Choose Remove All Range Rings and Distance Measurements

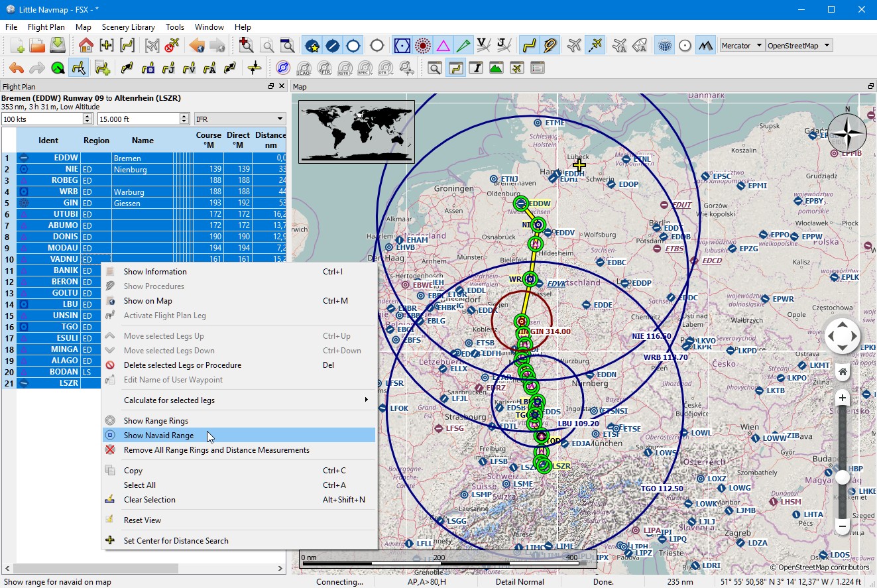[x=239, y=450]
